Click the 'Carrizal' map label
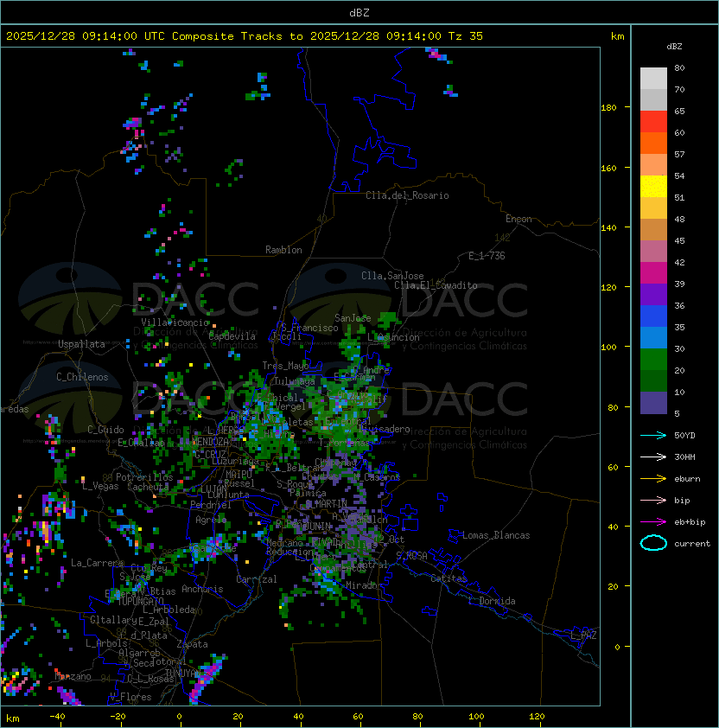This screenshot has height=728, width=719. point(256,579)
